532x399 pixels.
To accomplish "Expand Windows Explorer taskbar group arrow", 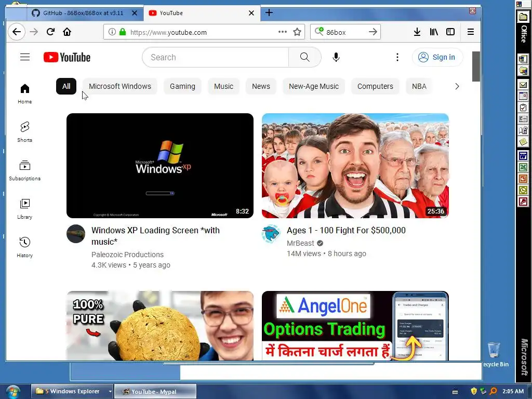I will click(110, 392).
